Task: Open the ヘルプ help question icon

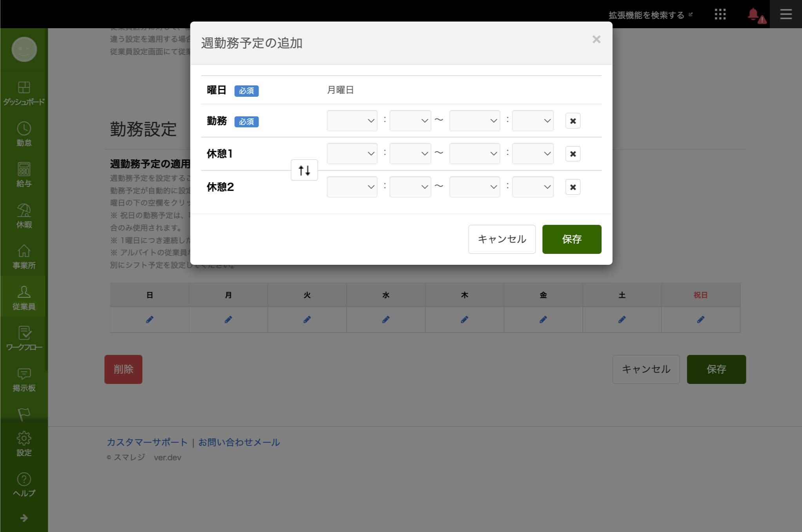Action: [24, 485]
